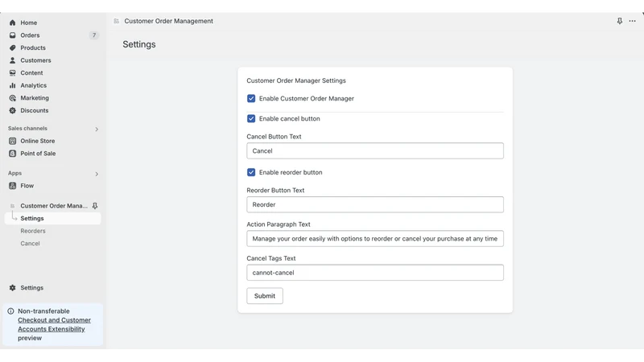Click the Products tag icon
Viewport: 644px width, 362px height.
(12, 47)
